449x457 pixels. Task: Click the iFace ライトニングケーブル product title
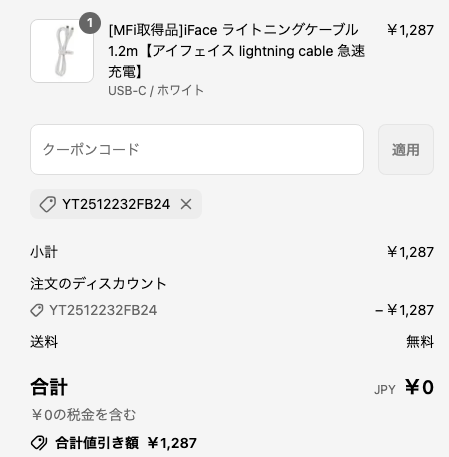236,51
